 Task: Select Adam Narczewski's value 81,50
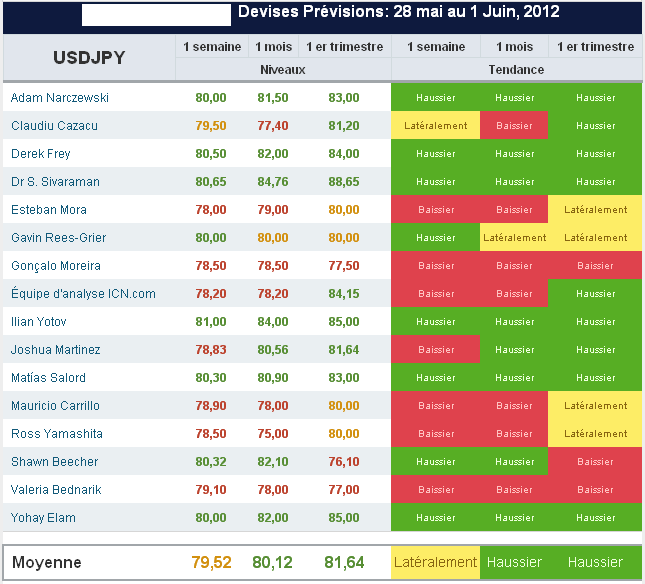(x=273, y=98)
